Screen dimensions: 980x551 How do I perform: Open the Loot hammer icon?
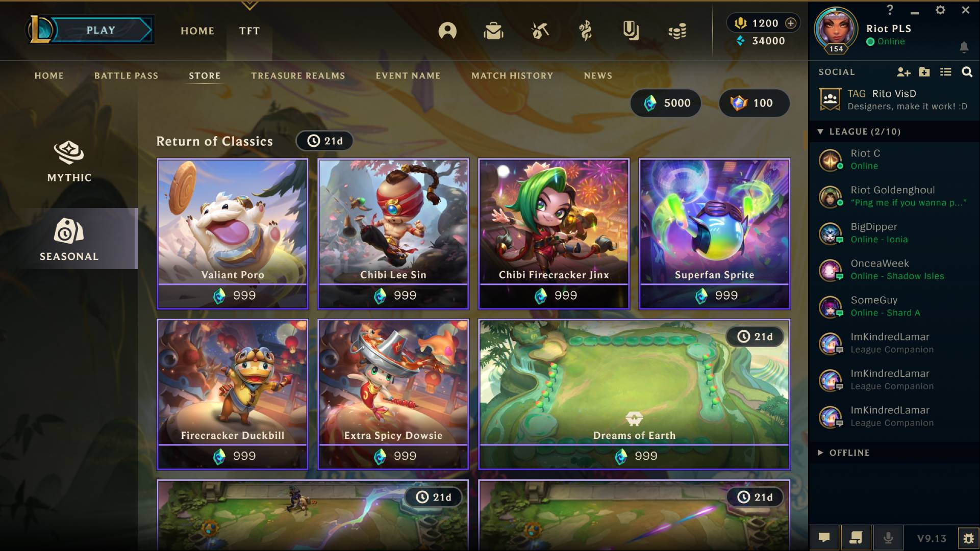coord(540,31)
